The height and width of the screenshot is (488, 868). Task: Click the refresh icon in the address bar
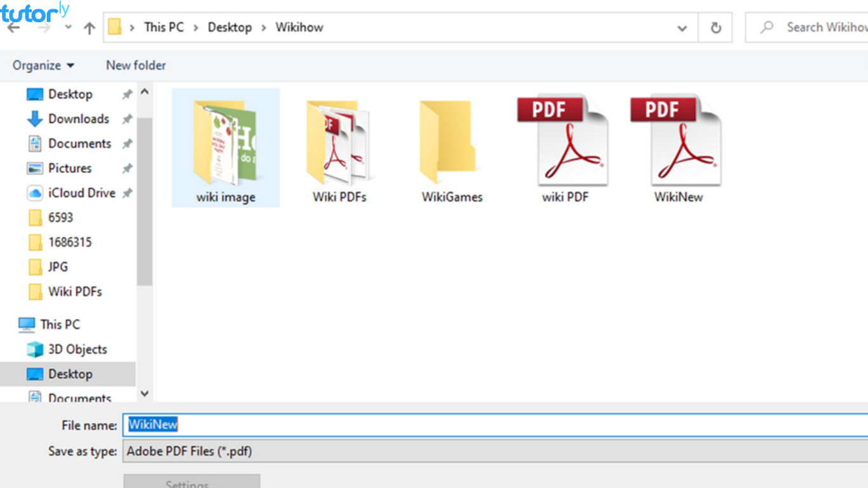point(716,27)
